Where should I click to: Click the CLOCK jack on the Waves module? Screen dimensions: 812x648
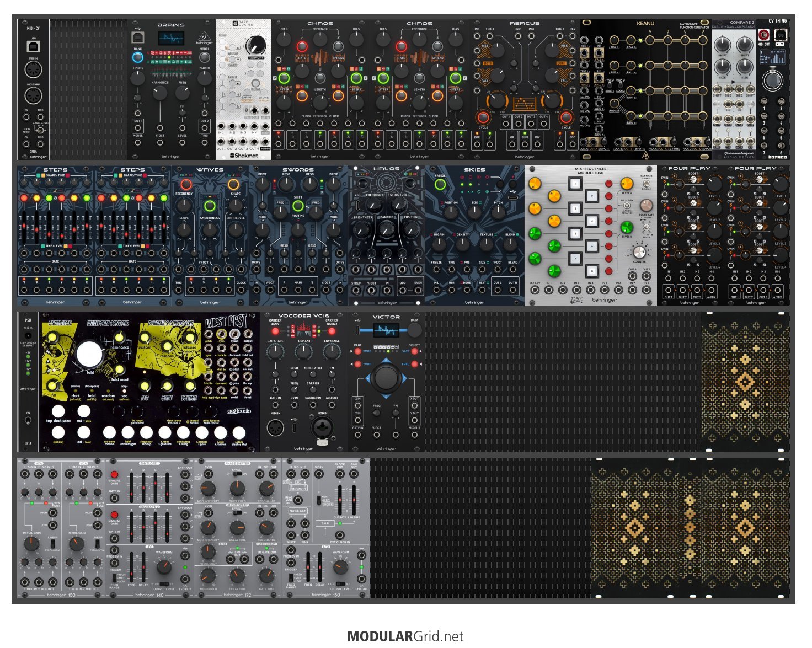241,290
